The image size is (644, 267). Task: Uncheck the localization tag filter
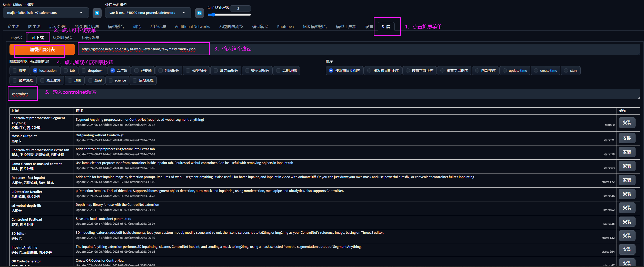35,70
